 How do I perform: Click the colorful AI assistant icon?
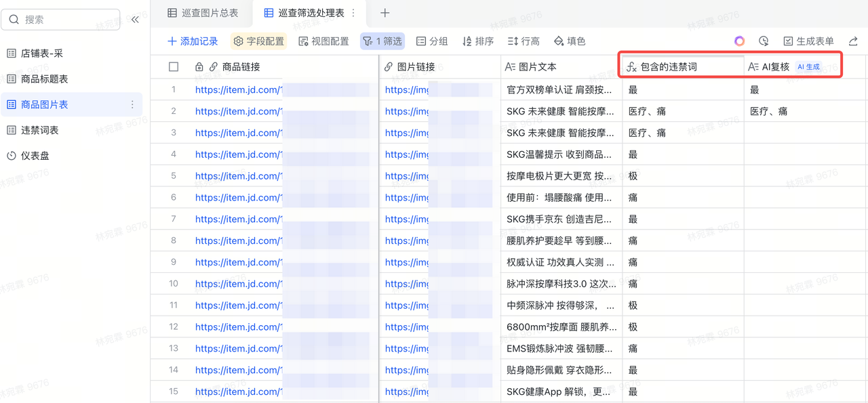pos(739,41)
